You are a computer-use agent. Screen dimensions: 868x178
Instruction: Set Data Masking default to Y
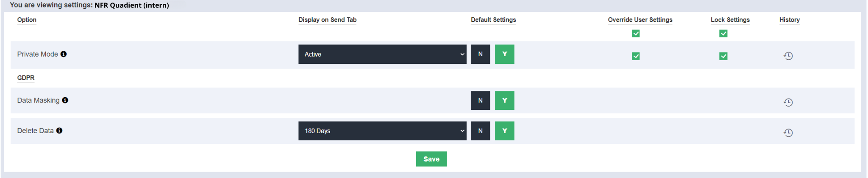(x=504, y=101)
